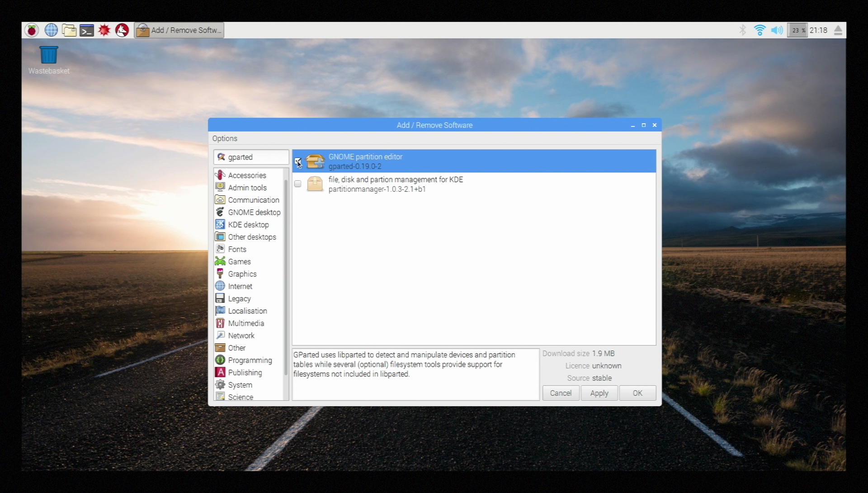Open the Options menu
The image size is (868, 493).
tap(225, 138)
